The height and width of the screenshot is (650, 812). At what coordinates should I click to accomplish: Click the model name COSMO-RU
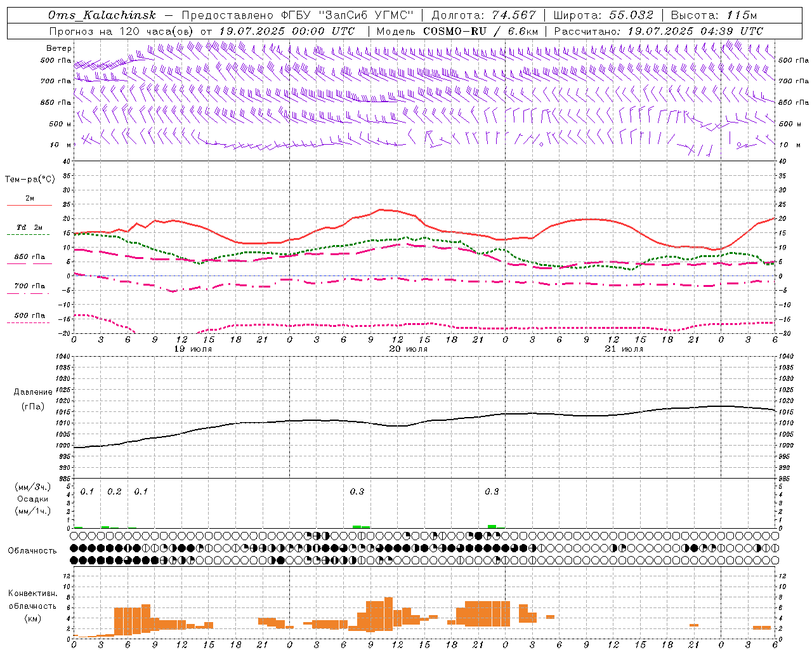[455, 31]
